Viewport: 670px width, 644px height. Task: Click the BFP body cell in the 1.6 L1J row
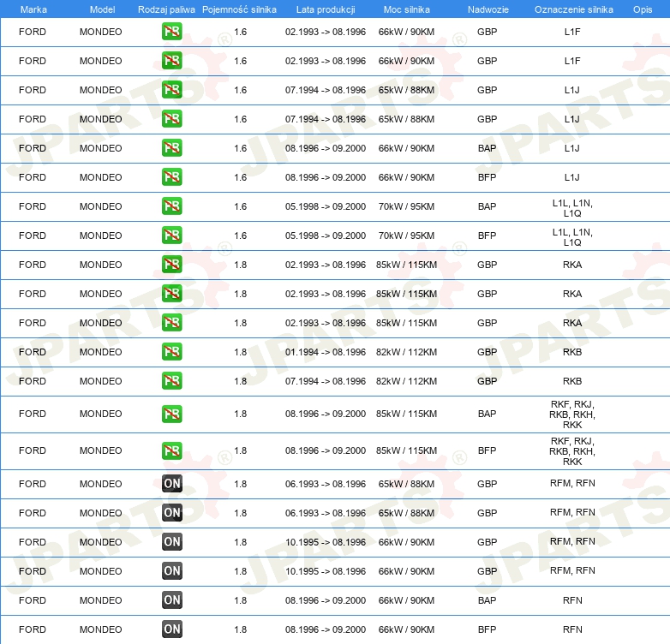coord(488,177)
